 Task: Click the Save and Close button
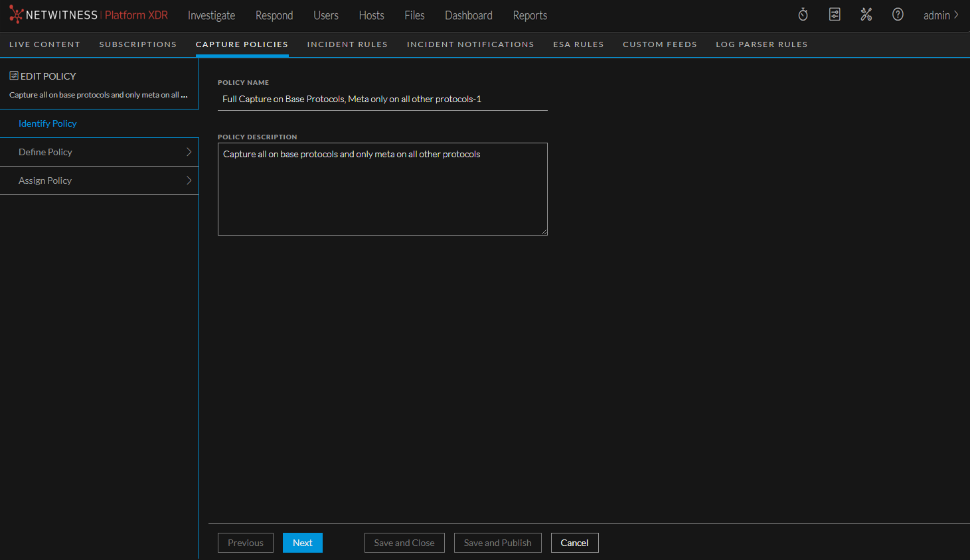pos(404,543)
